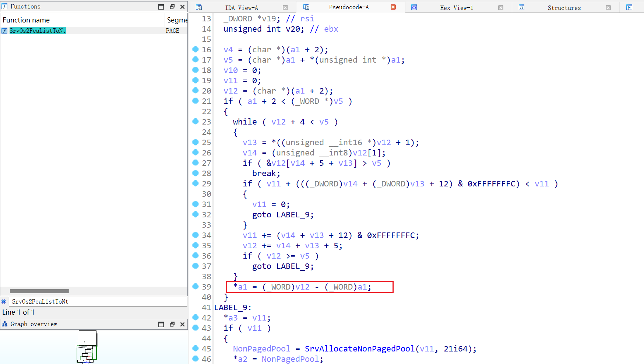This screenshot has height=364, width=644.
Task: Open the Structures tab
Action: [564, 8]
